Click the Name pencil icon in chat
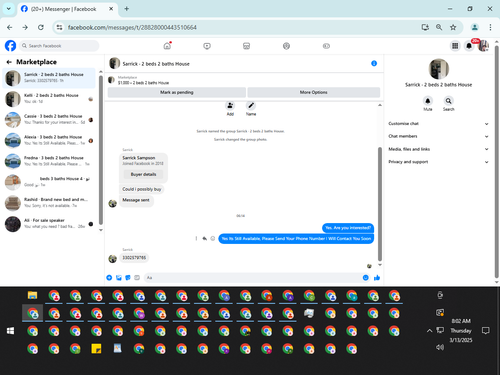The height and width of the screenshot is (375, 500). (251, 106)
